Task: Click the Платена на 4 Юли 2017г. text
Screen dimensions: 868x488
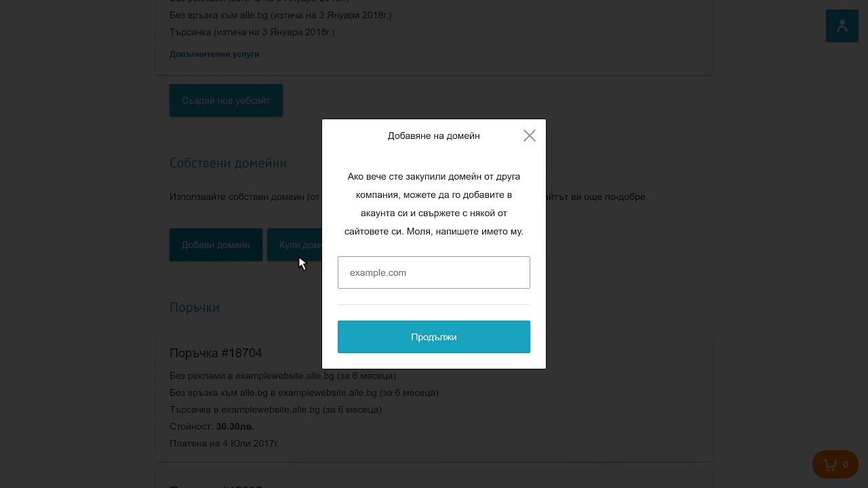Action: point(224,443)
